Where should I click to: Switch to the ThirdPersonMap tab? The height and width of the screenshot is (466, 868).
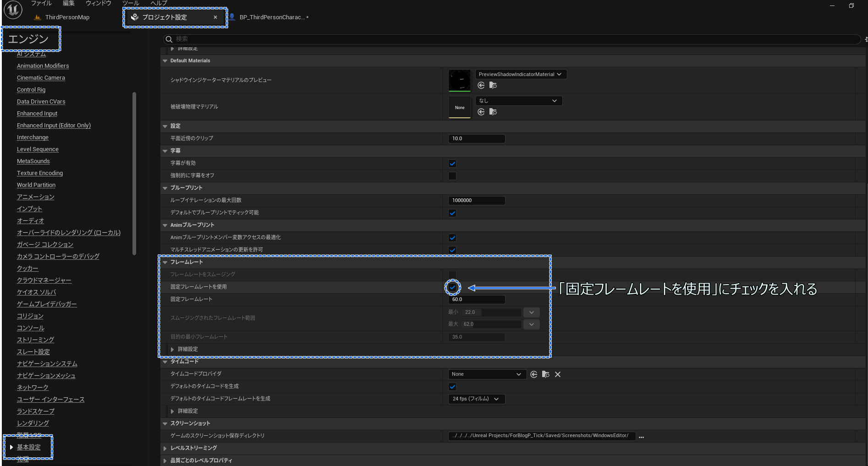click(x=67, y=17)
